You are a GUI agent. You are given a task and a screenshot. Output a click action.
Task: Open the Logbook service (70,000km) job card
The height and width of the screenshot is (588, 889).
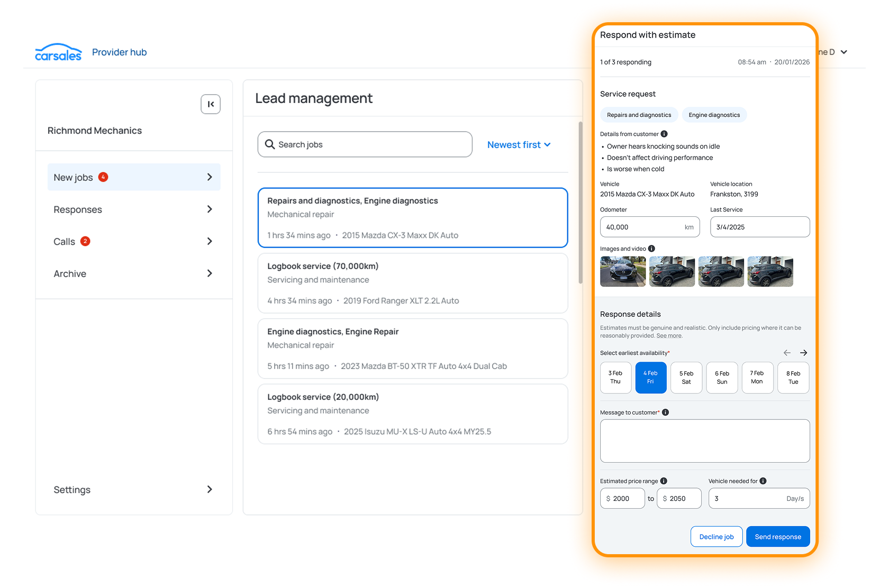(413, 283)
